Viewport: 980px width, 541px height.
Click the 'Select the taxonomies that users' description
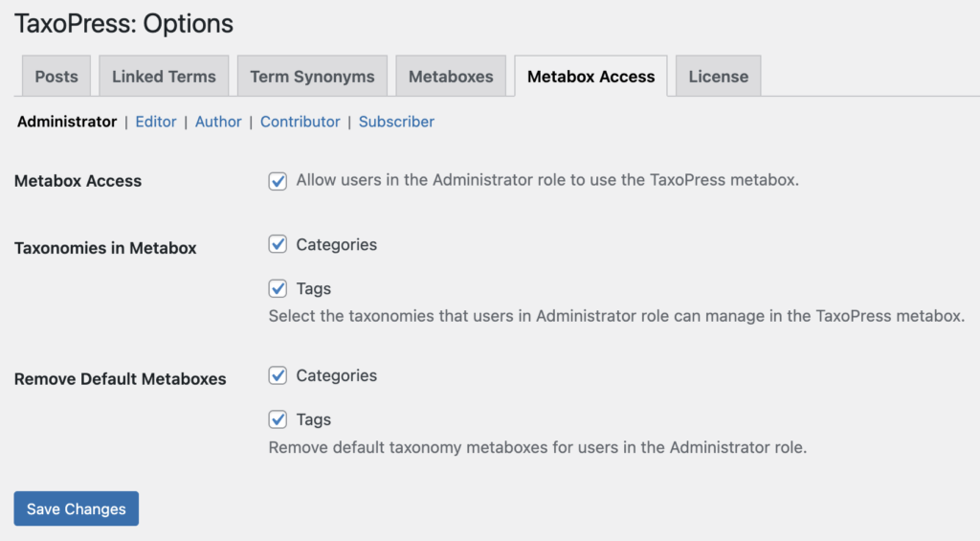[616, 316]
